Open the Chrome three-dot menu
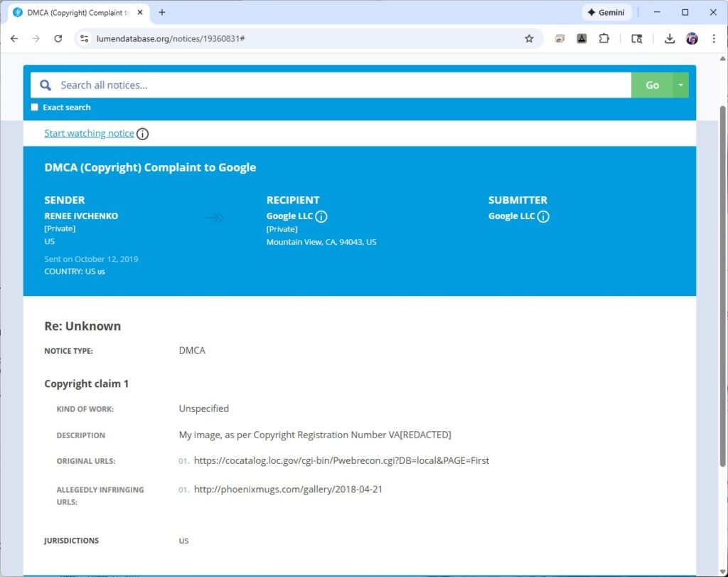The width and height of the screenshot is (728, 577). 714,38
